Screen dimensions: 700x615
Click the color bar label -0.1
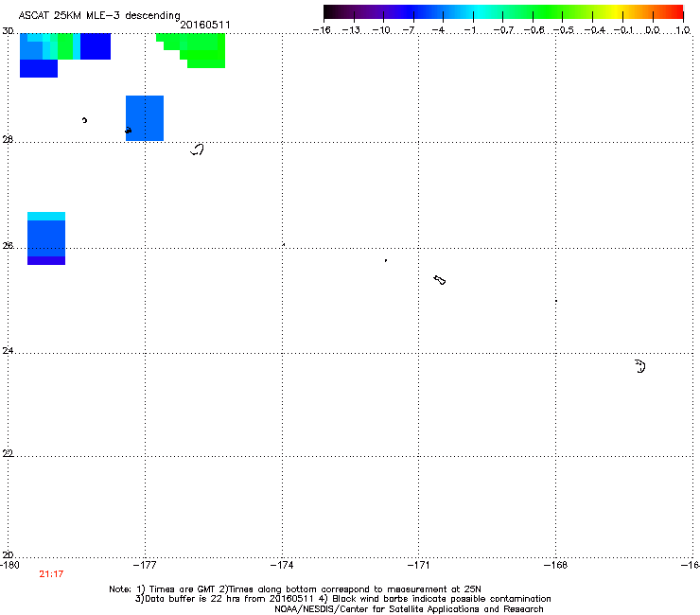coord(623,30)
